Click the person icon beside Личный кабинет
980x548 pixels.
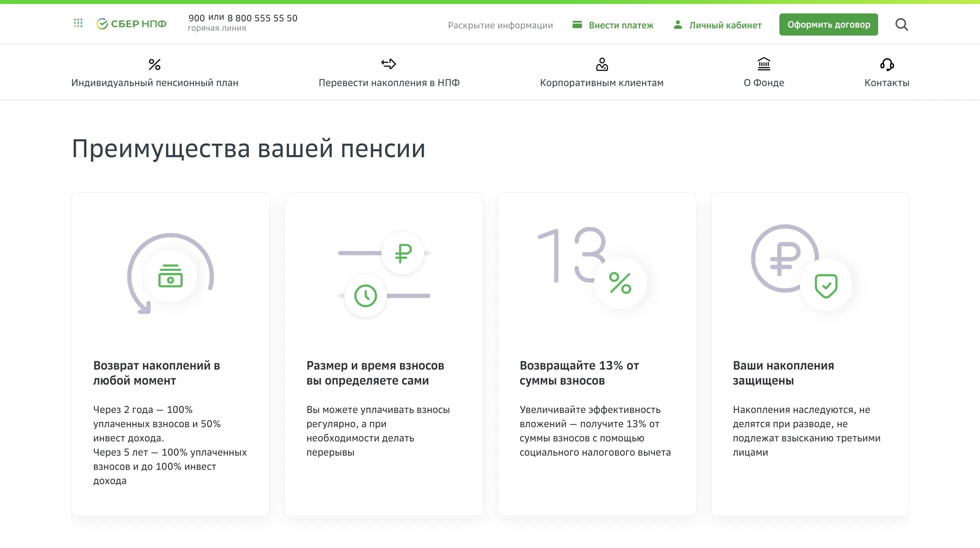point(678,25)
